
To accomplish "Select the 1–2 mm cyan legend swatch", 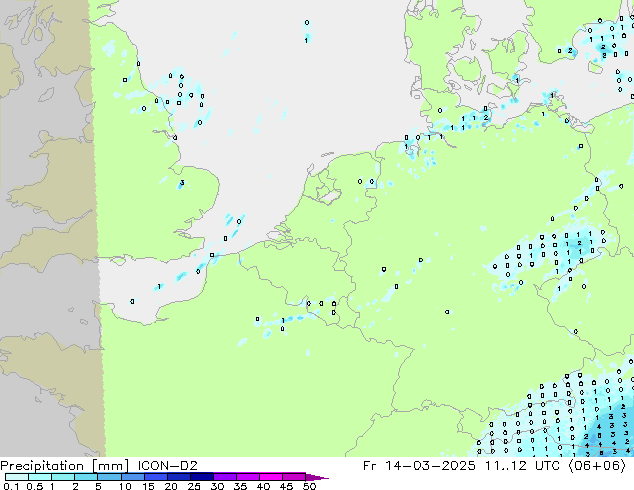I will click(63, 477).
